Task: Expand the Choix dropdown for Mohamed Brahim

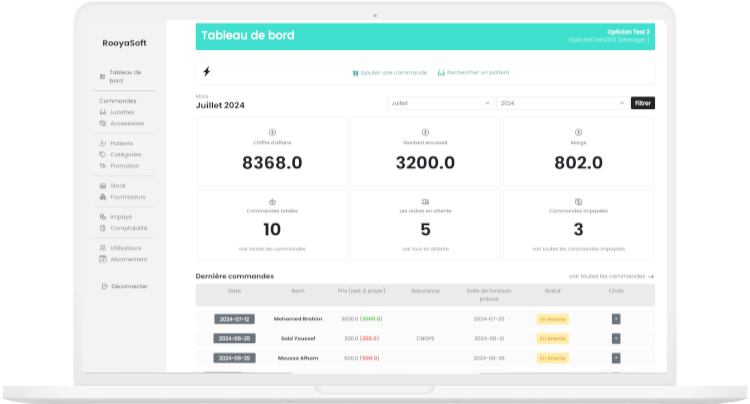Action: [616, 319]
